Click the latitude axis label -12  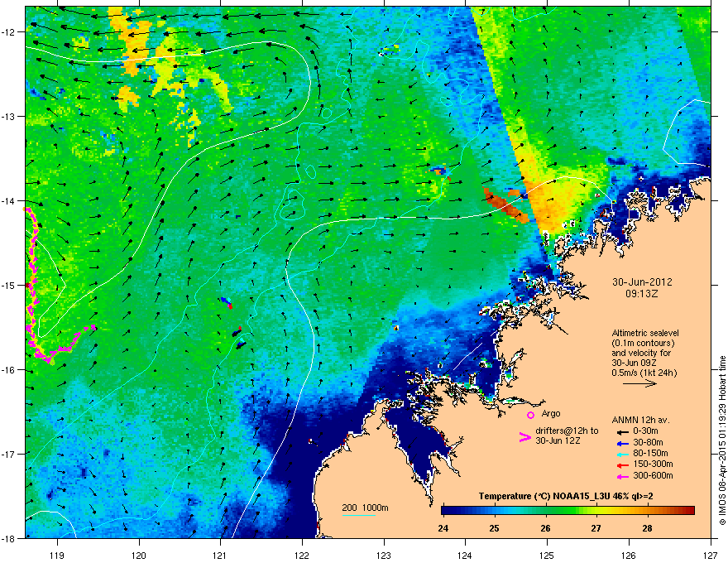[x=8, y=32]
